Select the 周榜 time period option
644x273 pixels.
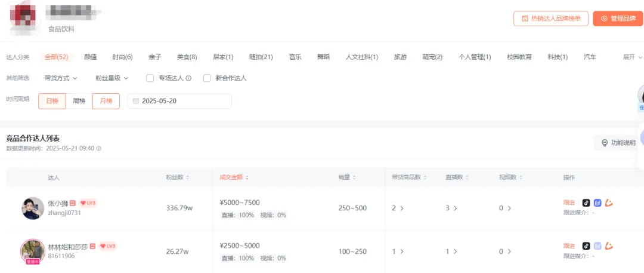79,101
